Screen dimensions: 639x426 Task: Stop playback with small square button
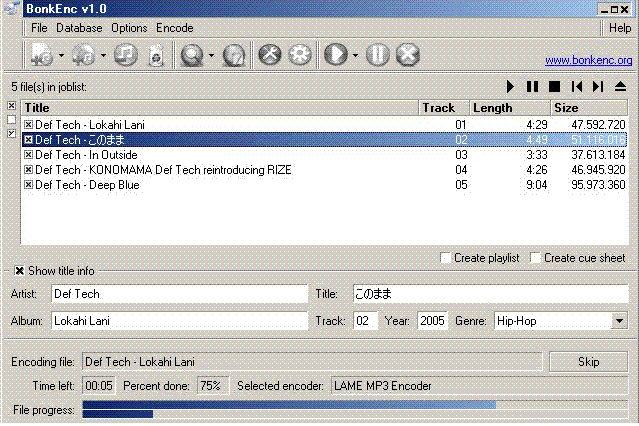point(554,86)
